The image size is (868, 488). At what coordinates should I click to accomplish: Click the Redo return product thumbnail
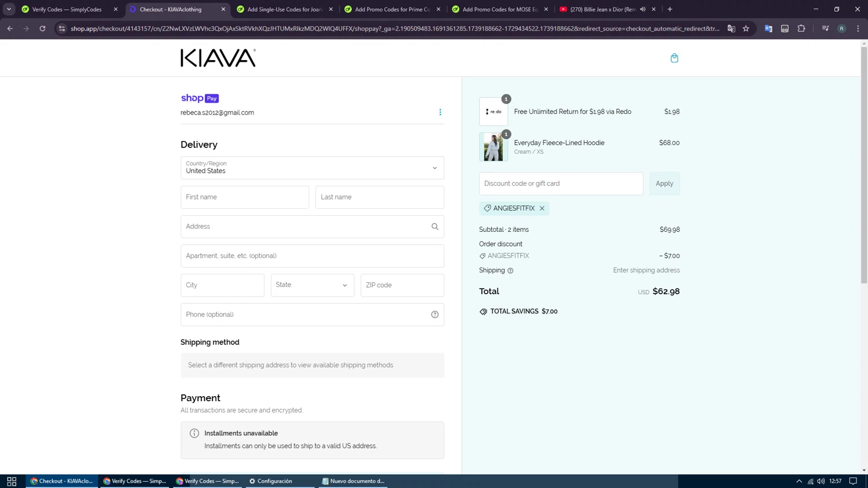pyautogui.click(x=494, y=112)
